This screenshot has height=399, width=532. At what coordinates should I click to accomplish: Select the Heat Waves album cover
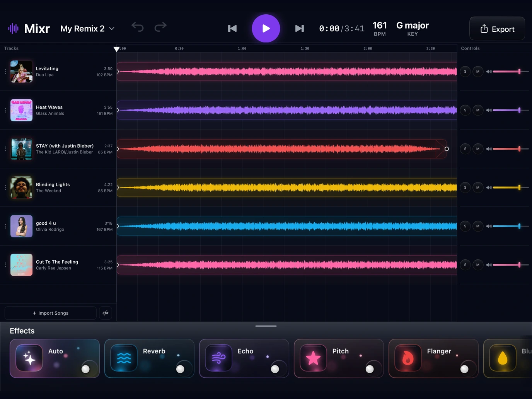pos(21,110)
